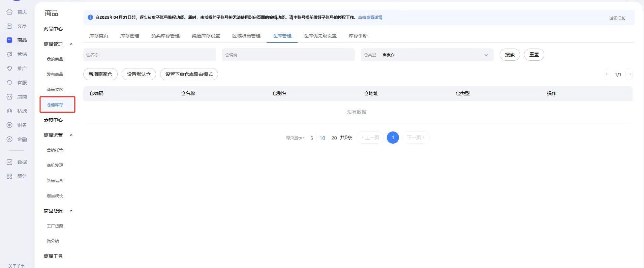Open the 渠道库存设置 tab
This screenshot has width=644, height=268.
[x=206, y=36]
